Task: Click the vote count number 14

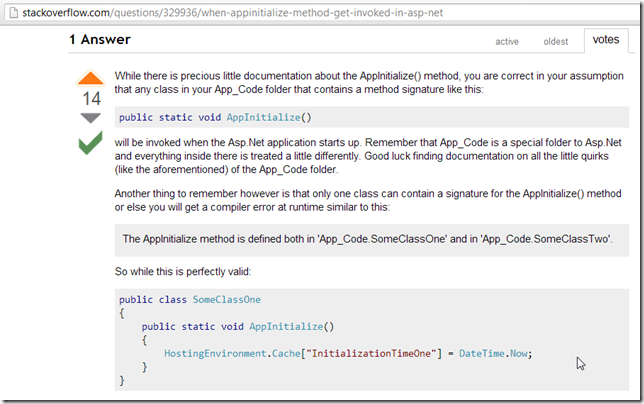Action: tap(90, 99)
